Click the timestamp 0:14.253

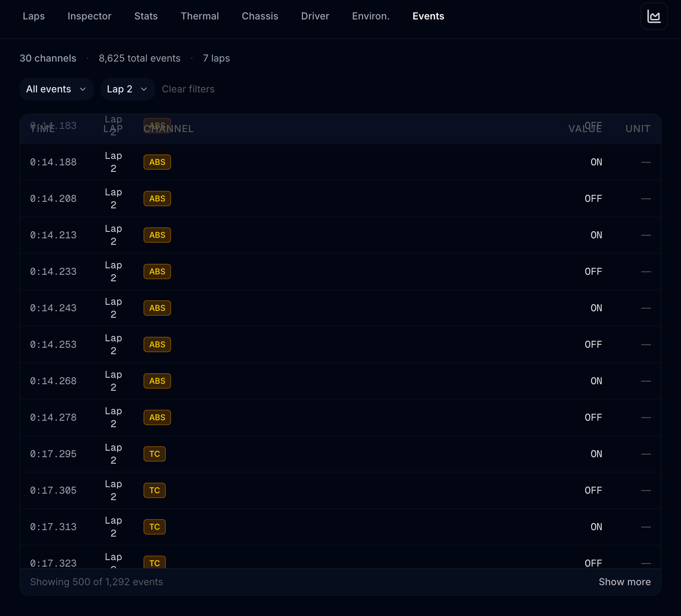[x=53, y=344]
